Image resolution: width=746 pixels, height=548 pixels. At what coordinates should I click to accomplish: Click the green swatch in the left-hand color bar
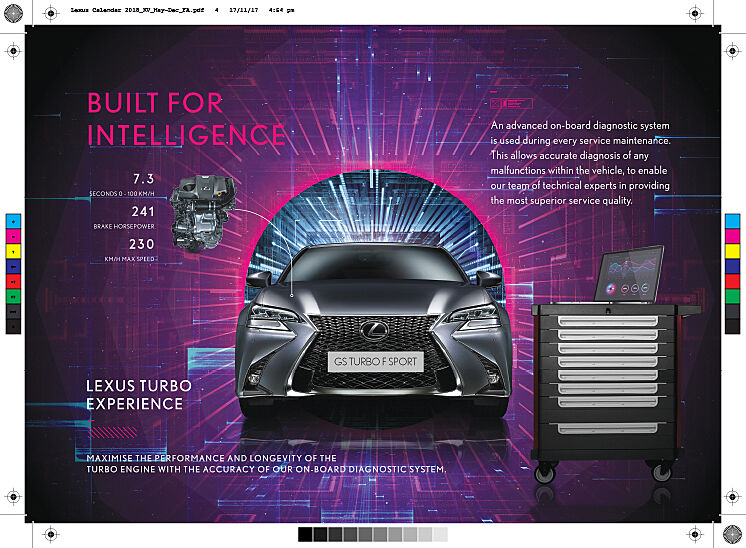[x=13, y=296]
